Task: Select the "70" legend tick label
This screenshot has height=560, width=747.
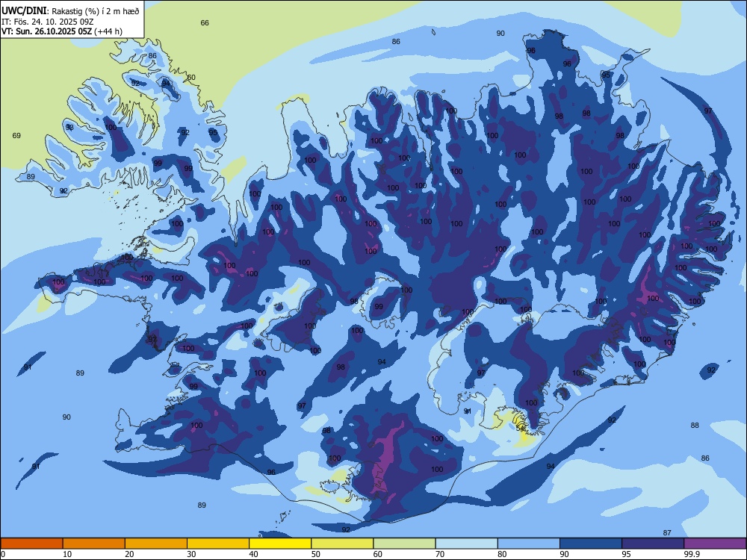Action: coord(440,554)
